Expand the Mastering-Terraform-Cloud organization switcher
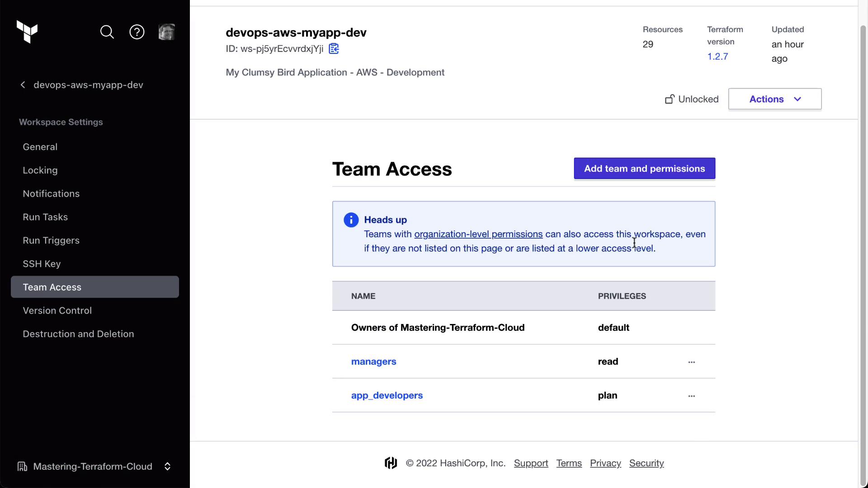The width and height of the screenshot is (868, 488). (x=167, y=466)
